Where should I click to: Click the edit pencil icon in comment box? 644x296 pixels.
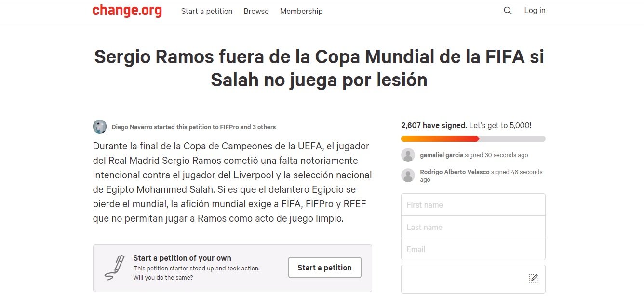533,278
